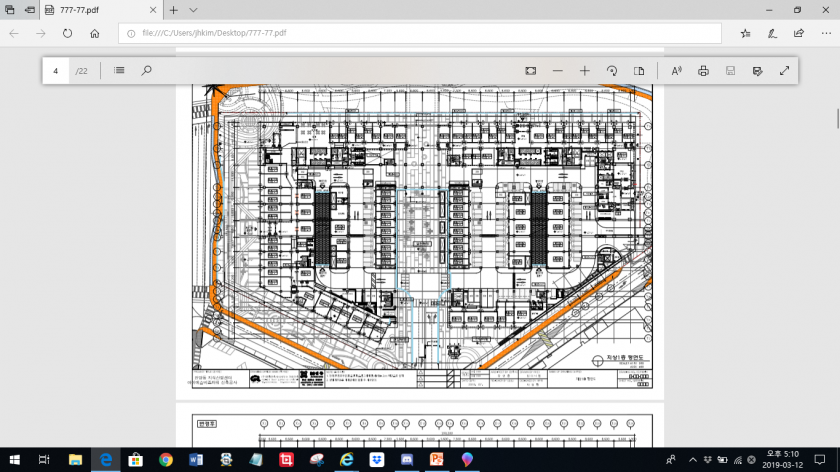Open Edge Settings and more menu
This screenshot has width=840, height=472.
(825, 33)
